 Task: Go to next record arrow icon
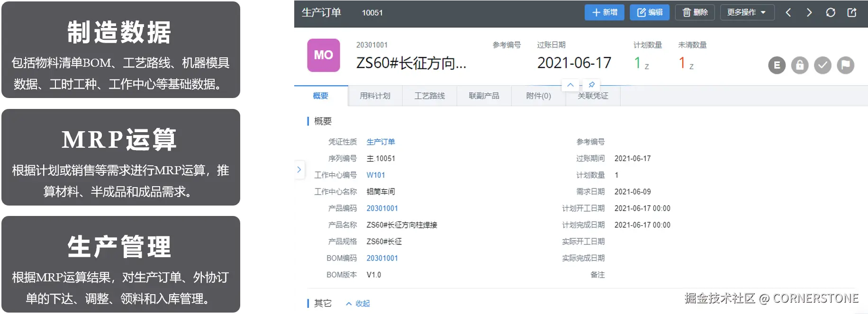pos(809,13)
